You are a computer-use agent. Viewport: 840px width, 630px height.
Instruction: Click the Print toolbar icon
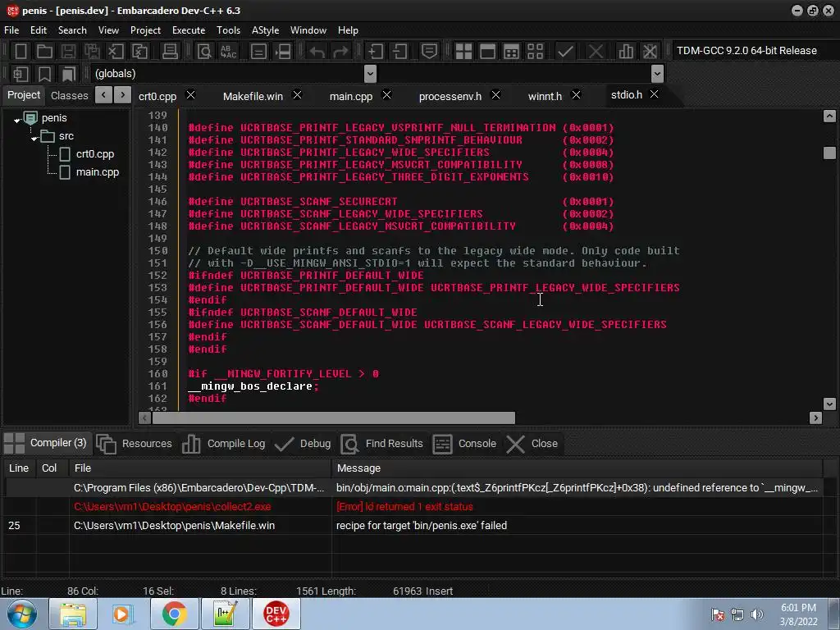(170, 52)
